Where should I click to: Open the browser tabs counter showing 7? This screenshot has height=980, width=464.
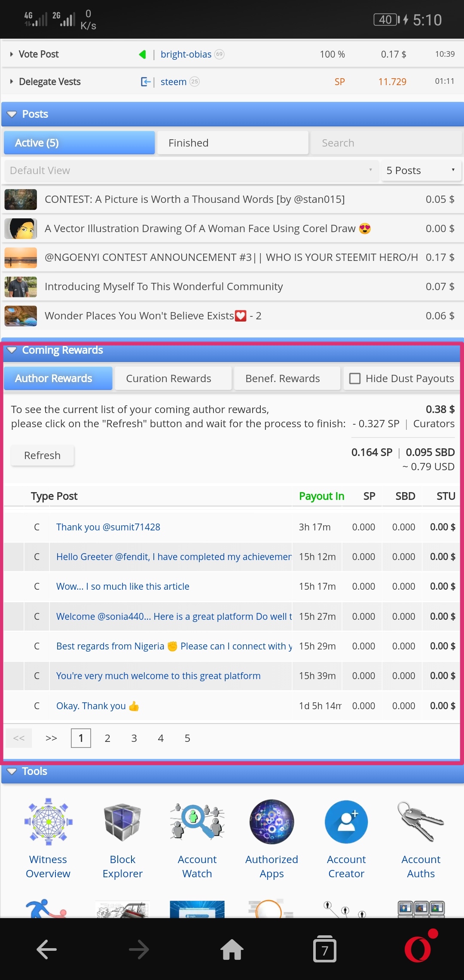[325, 949]
